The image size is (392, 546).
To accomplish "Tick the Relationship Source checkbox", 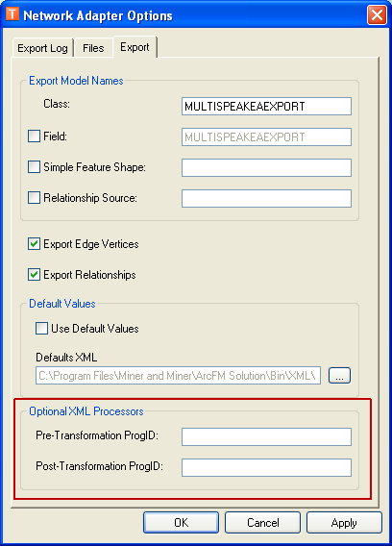I will (35, 198).
